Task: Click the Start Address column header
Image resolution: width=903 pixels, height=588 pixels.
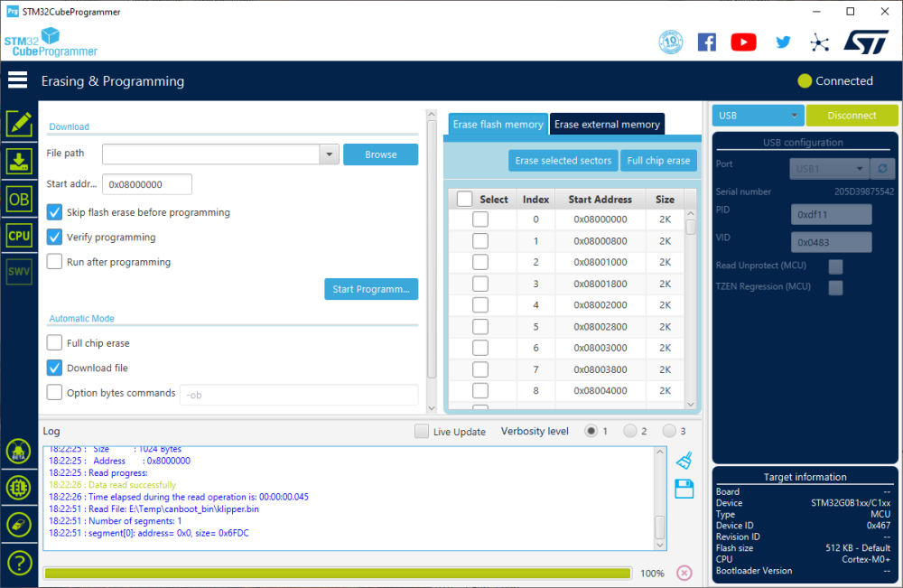Action: tap(600, 200)
